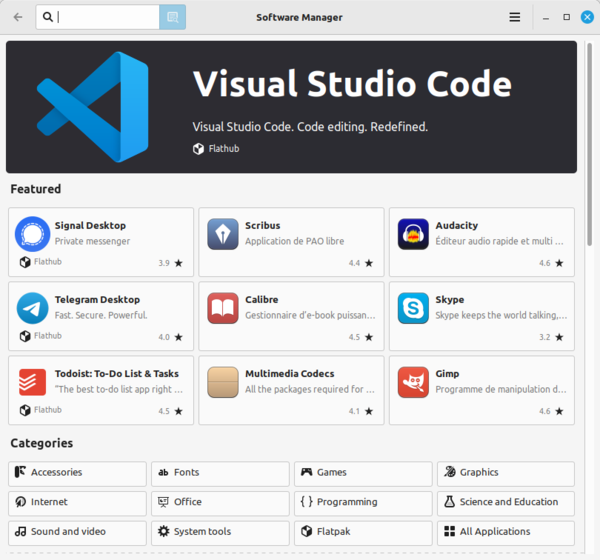Click the Telegram Desktop paper plane icon
The image size is (600, 560).
33,308
